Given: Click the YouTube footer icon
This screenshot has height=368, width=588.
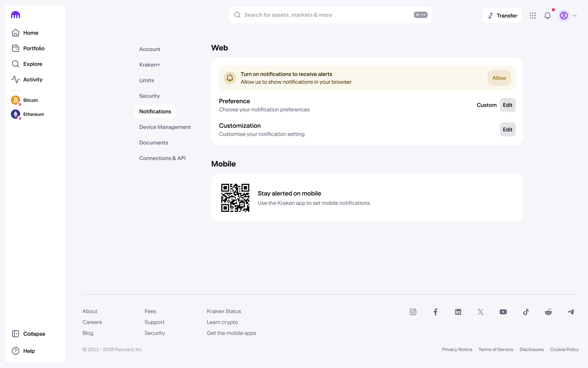Looking at the screenshot, I should 503,312.
